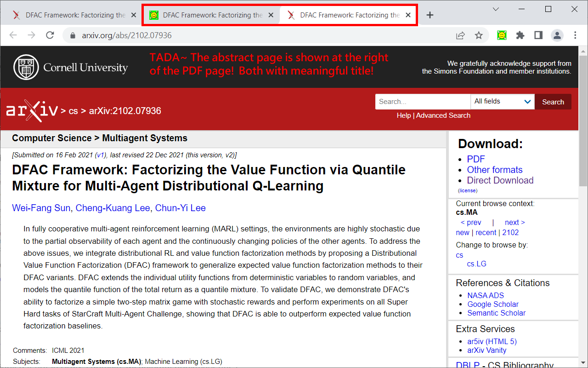The width and height of the screenshot is (588, 368).
Task: Click the arXiv logo
Action: pyautogui.click(x=32, y=110)
